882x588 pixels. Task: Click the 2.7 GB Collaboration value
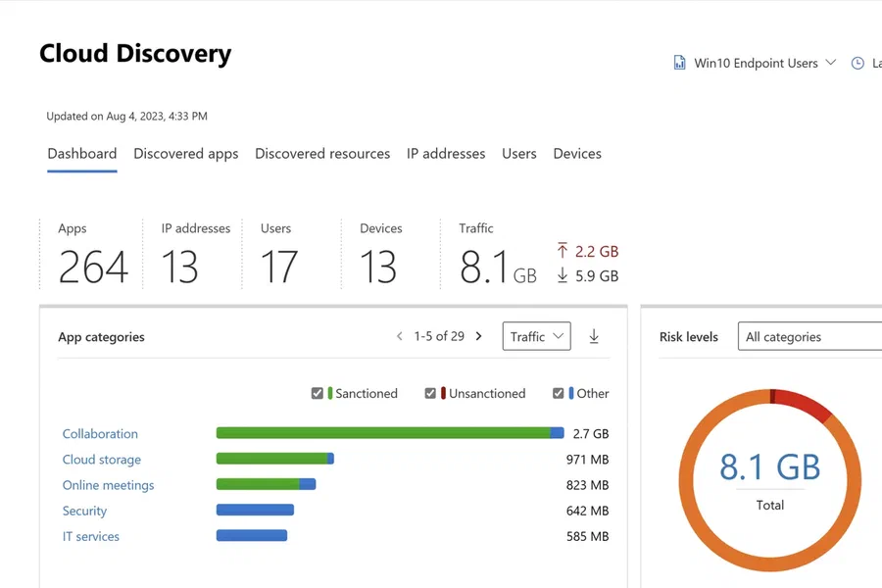[591, 434]
